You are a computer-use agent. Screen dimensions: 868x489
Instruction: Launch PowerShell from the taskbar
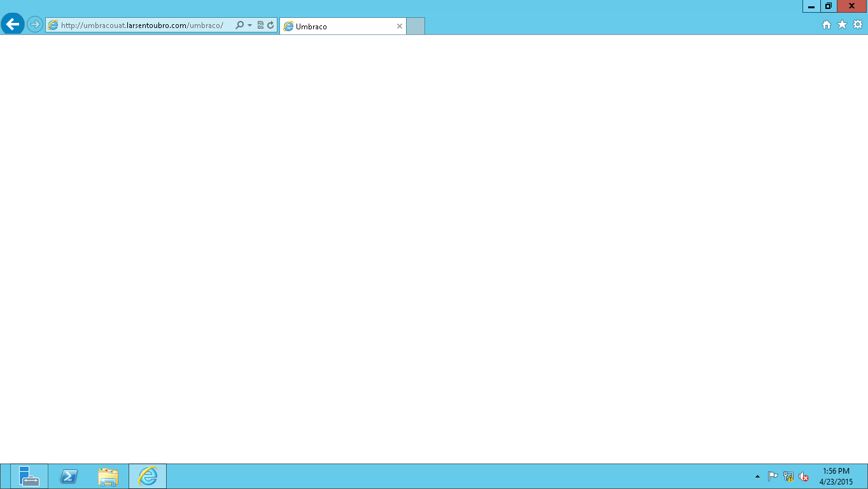[69, 476]
